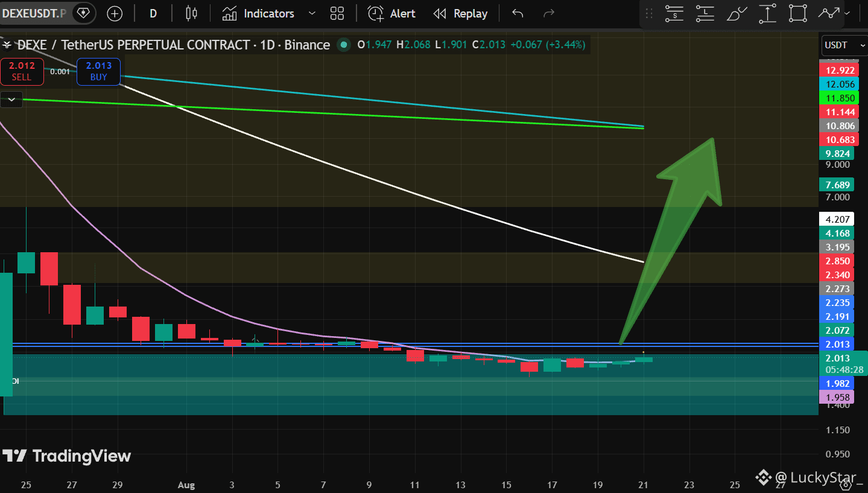868x493 pixels.
Task: Select the Short Position drawing tool
Action: click(674, 13)
